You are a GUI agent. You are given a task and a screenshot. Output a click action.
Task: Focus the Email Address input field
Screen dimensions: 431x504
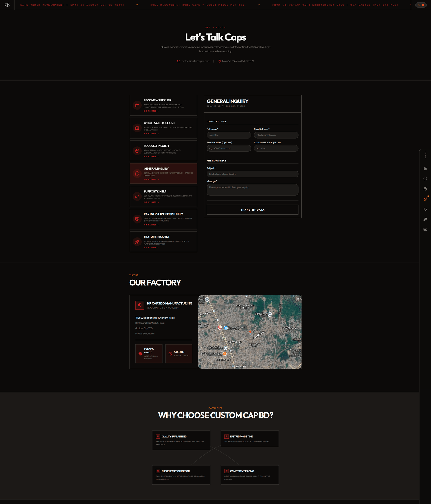tap(276, 135)
